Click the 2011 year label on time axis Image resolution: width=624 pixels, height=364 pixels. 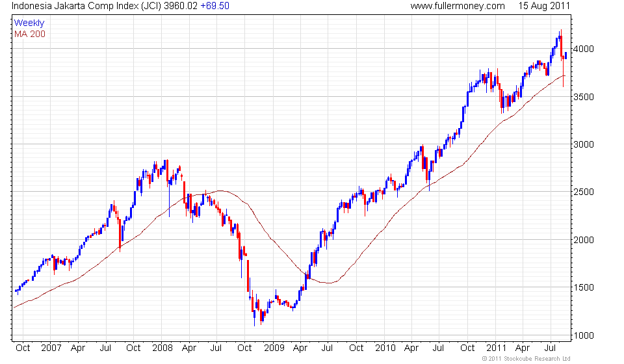[496, 348]
